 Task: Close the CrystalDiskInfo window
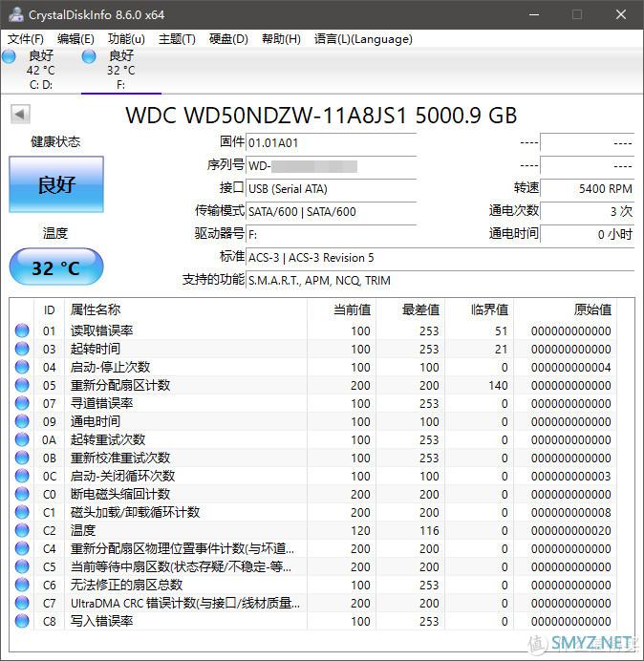[621, 14]
